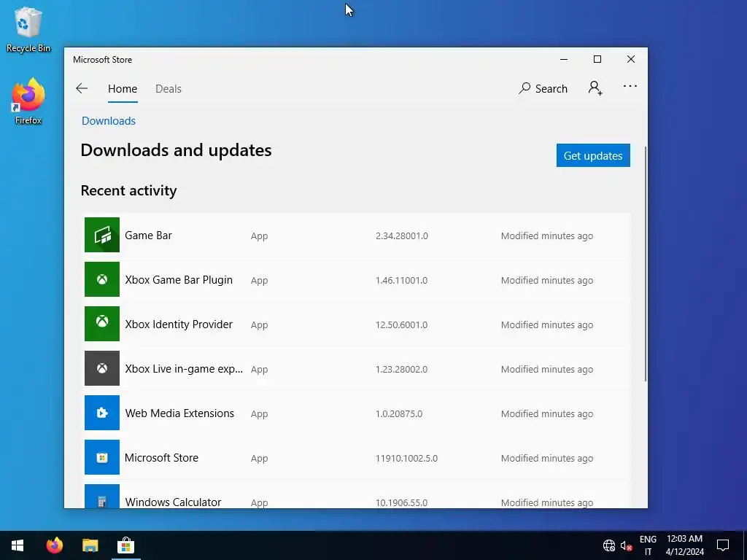747x560 pixels.
Task: Click the Microsoft Store taskbar icon
Action: 125,545
